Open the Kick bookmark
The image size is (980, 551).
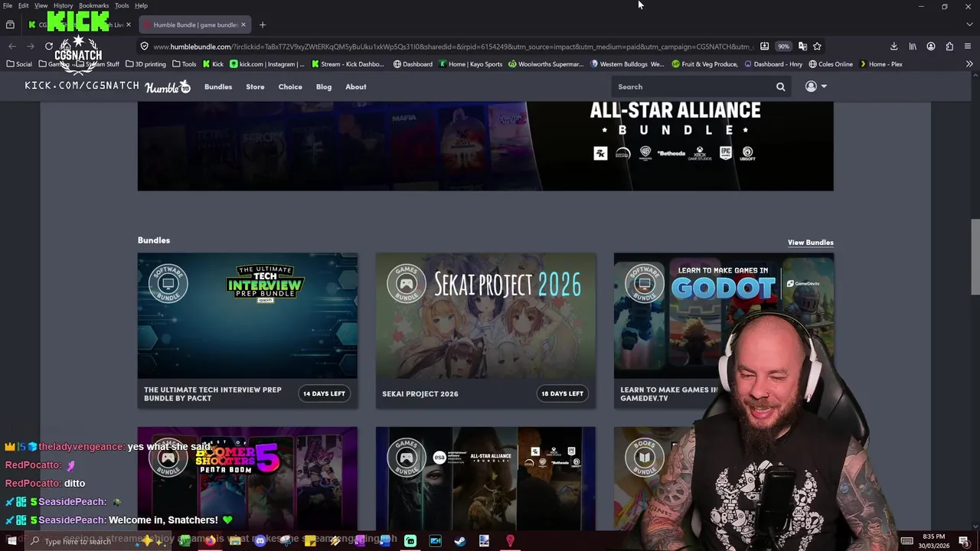(213, 64)
